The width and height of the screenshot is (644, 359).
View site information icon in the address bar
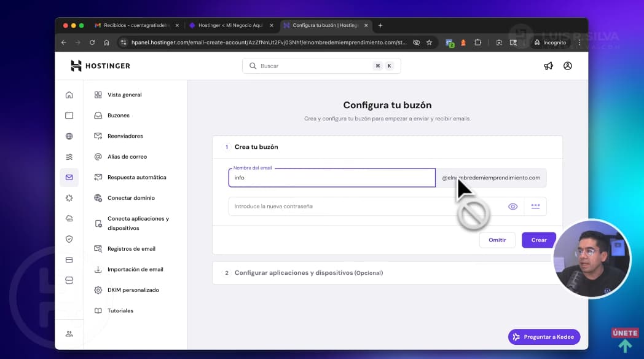(x=124, y=42)
